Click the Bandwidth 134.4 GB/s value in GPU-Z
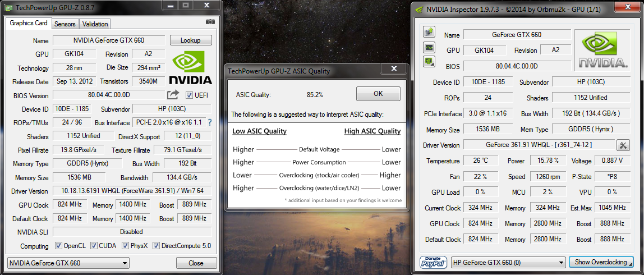 point(182,177)
